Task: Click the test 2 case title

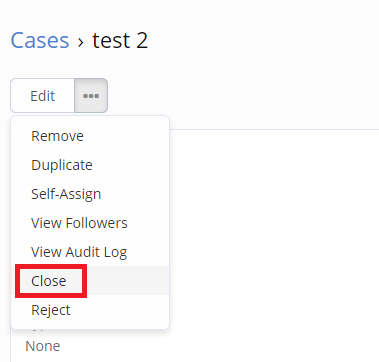Action: (x=120, y=40)
